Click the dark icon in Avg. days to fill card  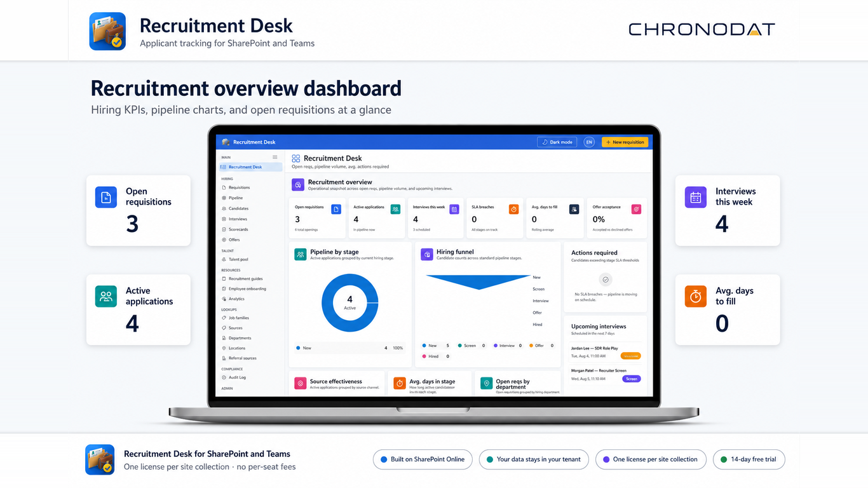click(x=574, y=209)
